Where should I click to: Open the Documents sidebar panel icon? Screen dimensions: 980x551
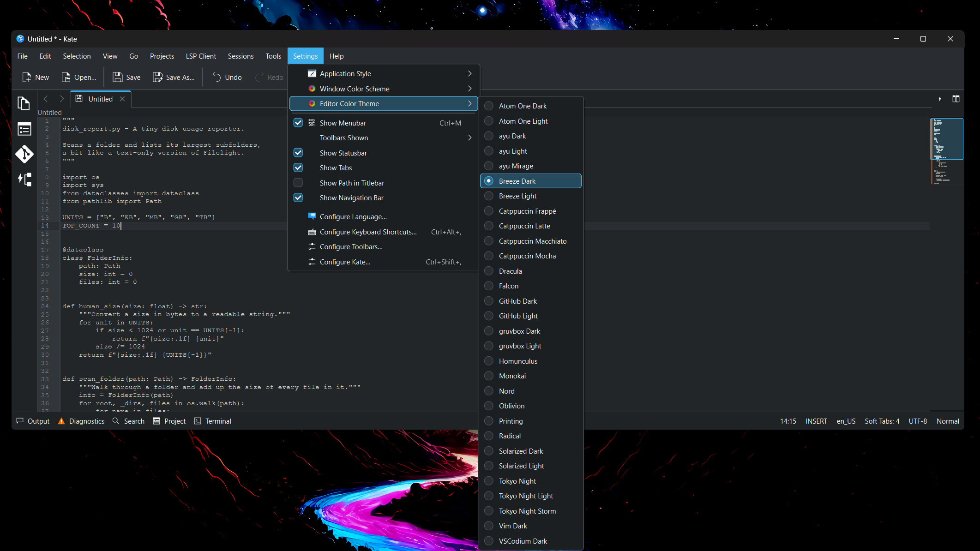(24, 103)
